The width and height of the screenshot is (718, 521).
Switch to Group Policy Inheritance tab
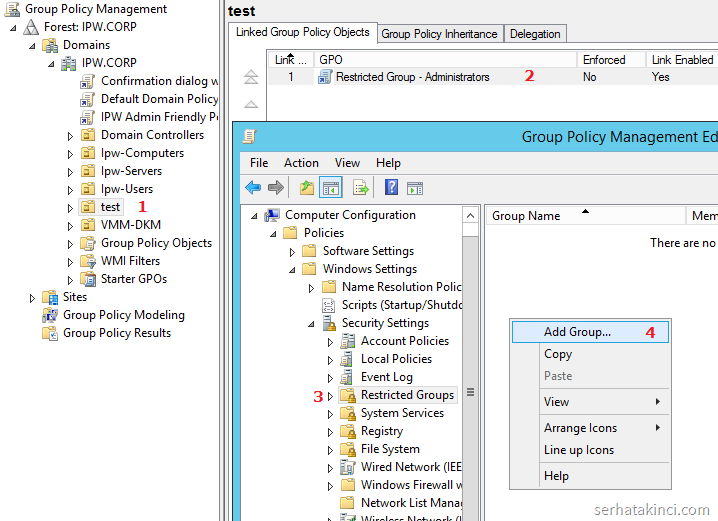(x=439, y=34)
